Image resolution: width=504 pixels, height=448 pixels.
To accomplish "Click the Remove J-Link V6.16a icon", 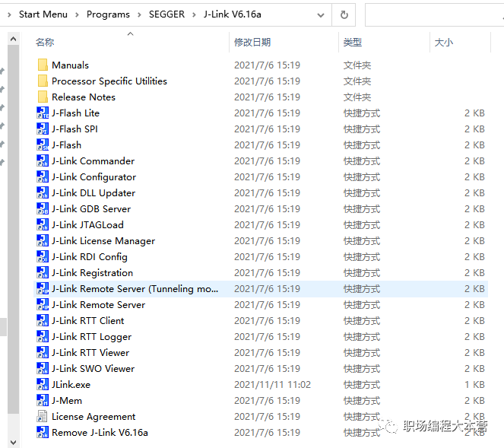I will (x=43, y=432).
